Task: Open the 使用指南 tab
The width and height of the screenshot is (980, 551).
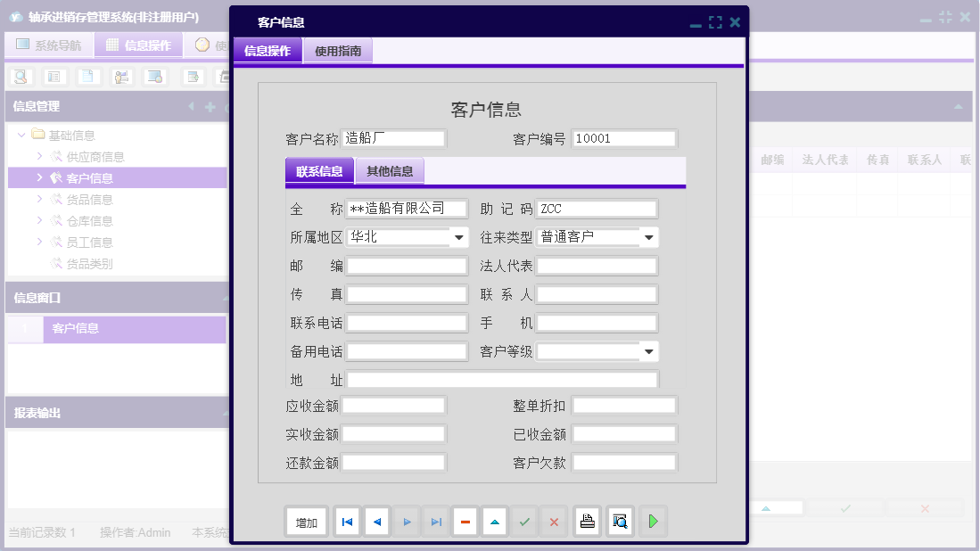Action: (337, 51)
